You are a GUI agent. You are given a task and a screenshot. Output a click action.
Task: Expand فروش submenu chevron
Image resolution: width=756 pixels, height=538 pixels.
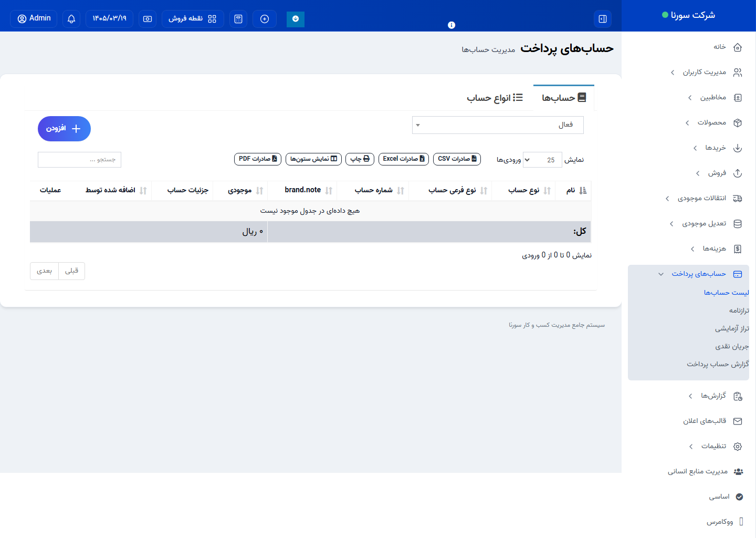point(698,173)
